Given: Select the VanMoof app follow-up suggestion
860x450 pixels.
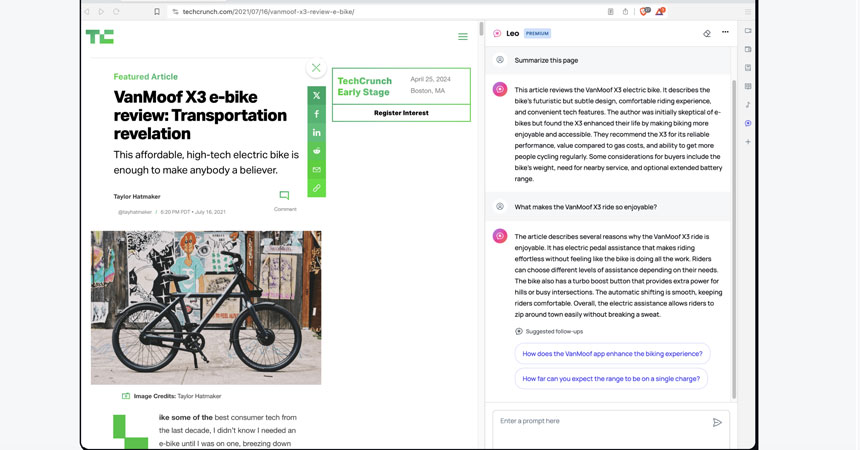Looking at the screenshot, I should pos(612,353).
